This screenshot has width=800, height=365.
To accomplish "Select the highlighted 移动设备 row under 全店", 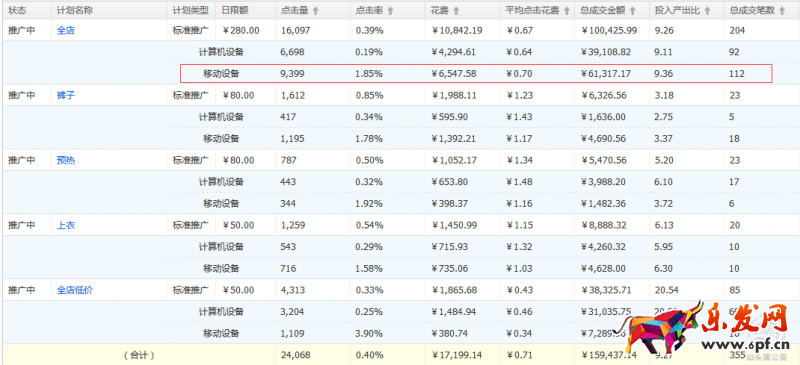I will pyautogui.click(x=476, y=74).
